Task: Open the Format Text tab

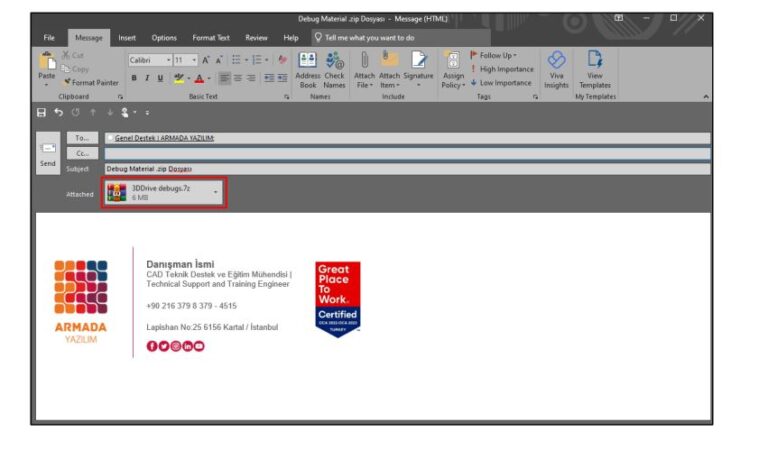Action: [211, 38]
